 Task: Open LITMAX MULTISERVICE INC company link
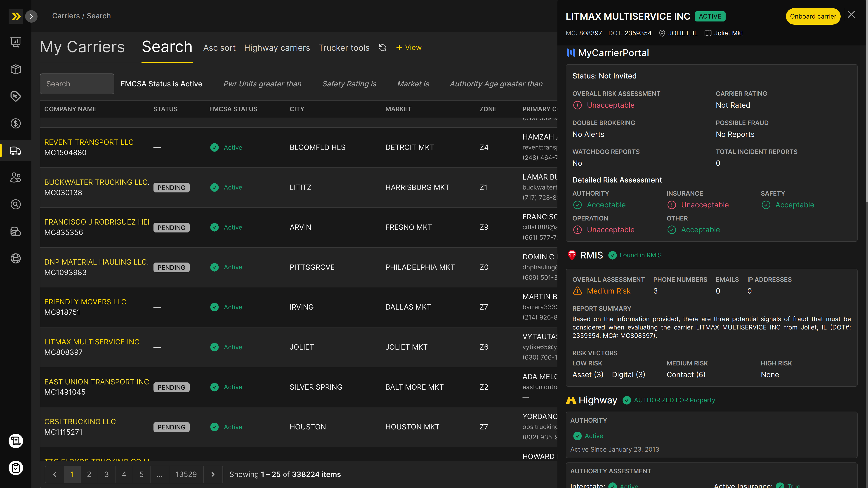tap(92, 342)
